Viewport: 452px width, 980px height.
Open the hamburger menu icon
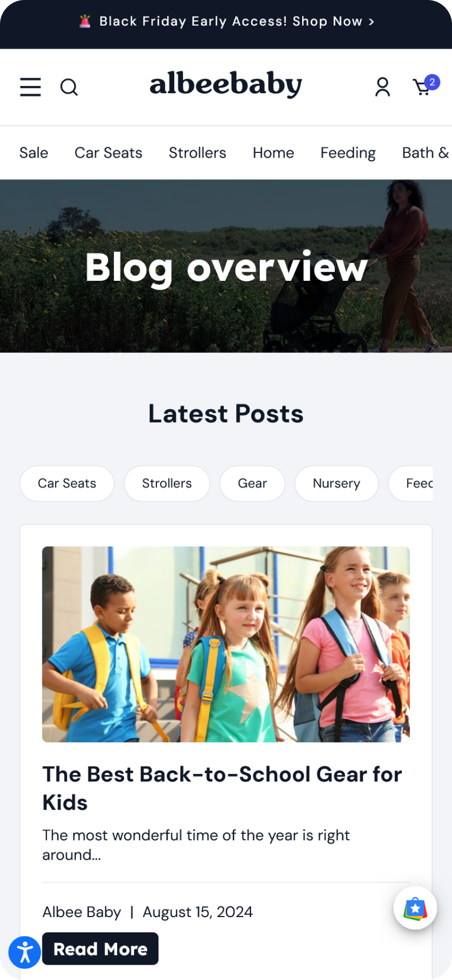pyautogui.click(x=30, y=87)
